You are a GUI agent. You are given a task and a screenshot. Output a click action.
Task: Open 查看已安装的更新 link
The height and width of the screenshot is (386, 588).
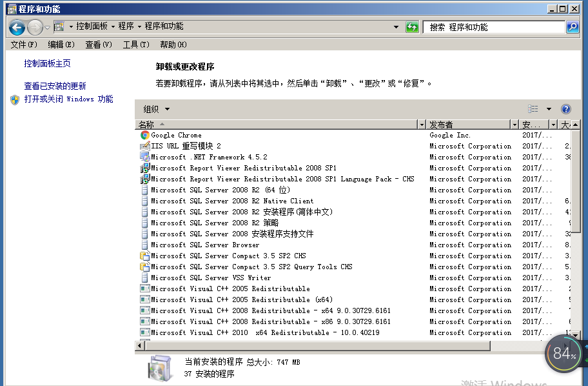click(x=55, y=86)
